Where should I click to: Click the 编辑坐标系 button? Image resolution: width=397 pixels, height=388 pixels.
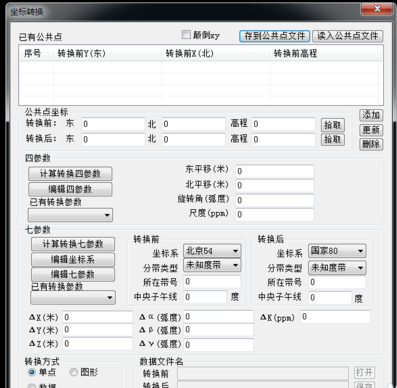(73, 259)
